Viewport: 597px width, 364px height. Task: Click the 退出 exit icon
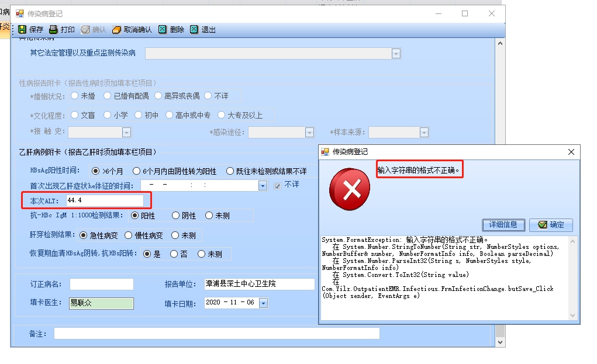(x=194, y=29)
